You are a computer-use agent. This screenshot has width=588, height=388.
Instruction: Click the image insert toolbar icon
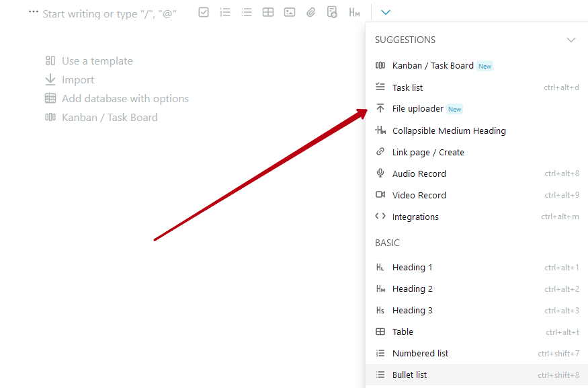tap(290, 12)
